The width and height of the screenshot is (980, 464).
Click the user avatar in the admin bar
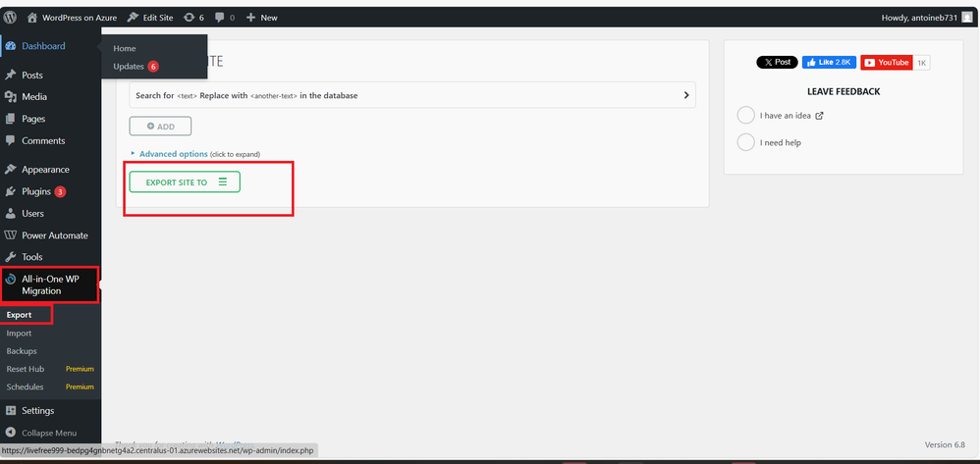[x=967, y=18]
